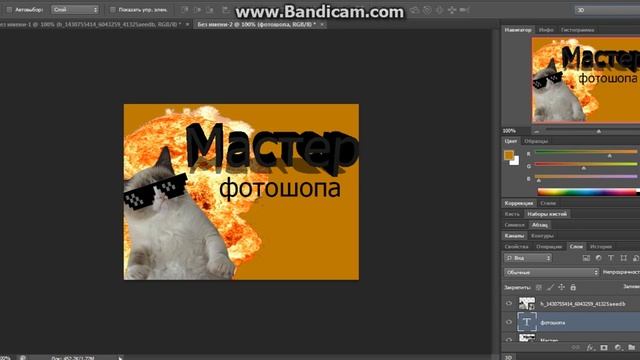Tick the Показать упр. элем. checkbox
The image size is (640, 360).
[113, 10]
